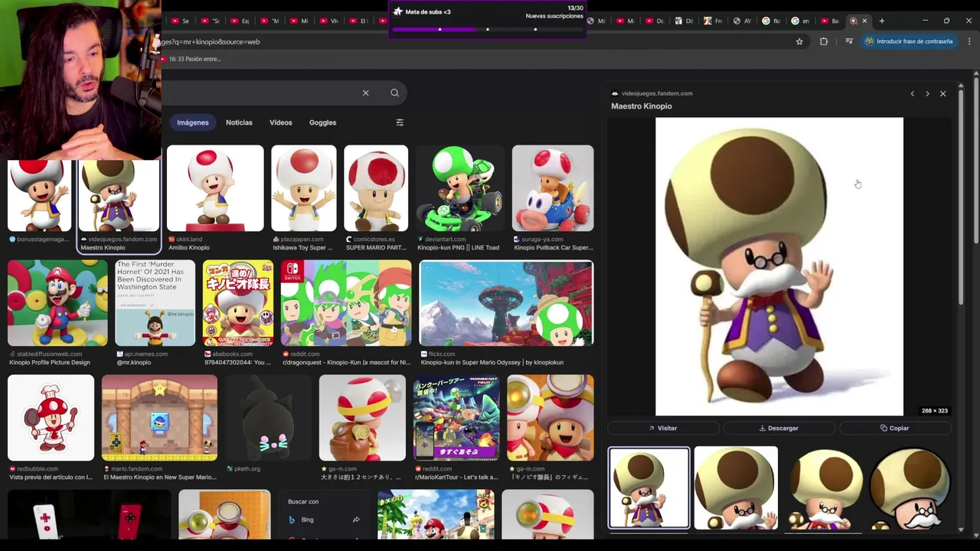
Task: Open a new browser tab with the plus button
Action: [x=881, y=21]
